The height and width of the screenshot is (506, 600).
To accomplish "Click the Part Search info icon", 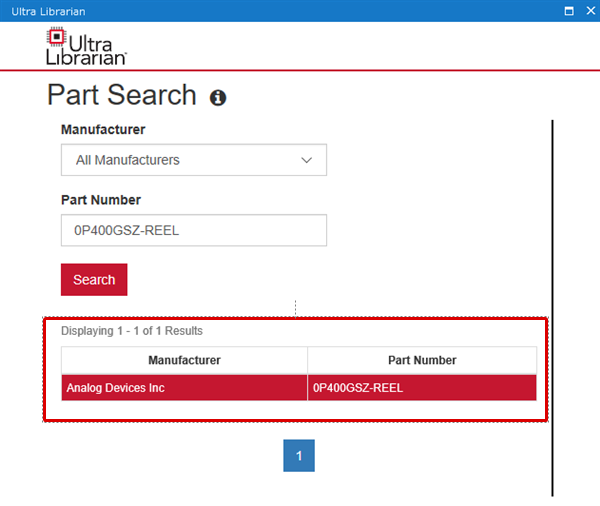I will [x=218, y=98].
